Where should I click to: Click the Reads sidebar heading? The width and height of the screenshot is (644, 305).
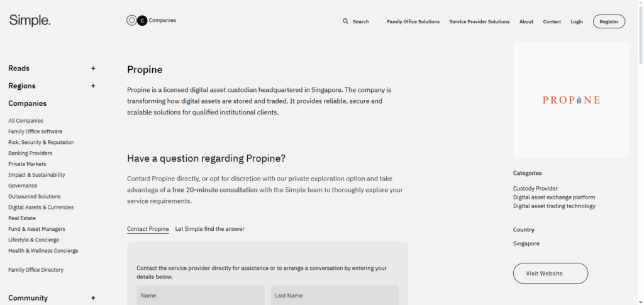coord(19,69)
